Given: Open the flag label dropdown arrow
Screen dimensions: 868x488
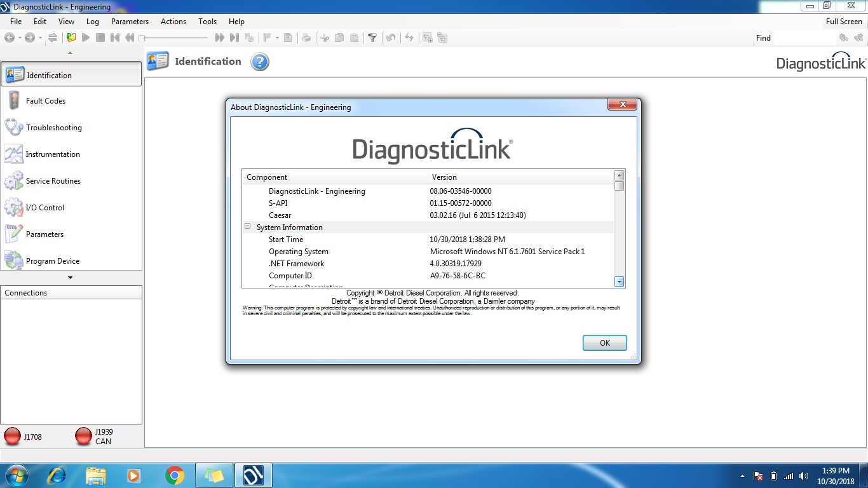Looking at the screenshot, I should pos(277,38).
